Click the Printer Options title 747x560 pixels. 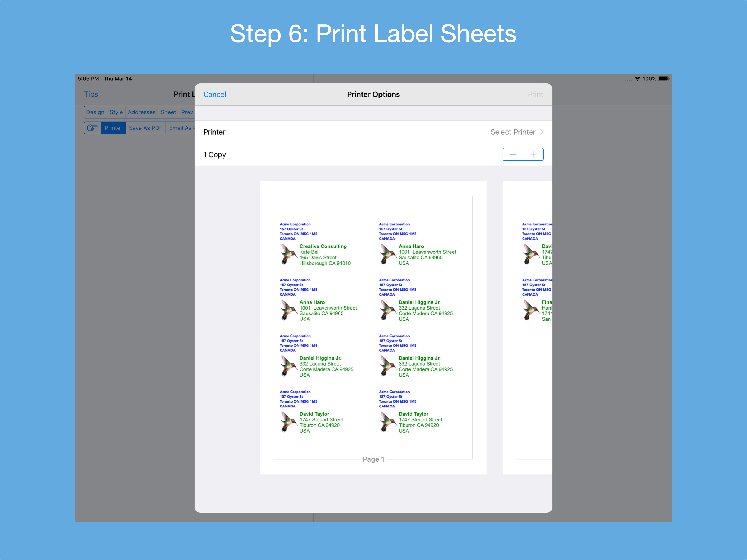[373, 95]
